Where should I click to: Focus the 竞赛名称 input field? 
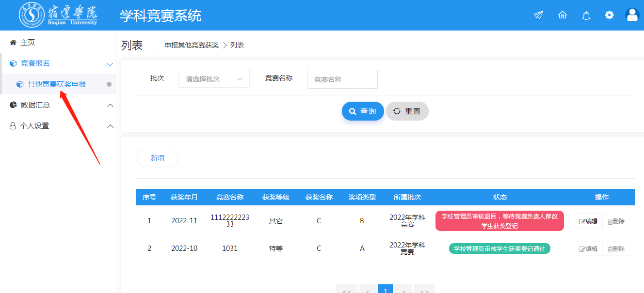342,79
